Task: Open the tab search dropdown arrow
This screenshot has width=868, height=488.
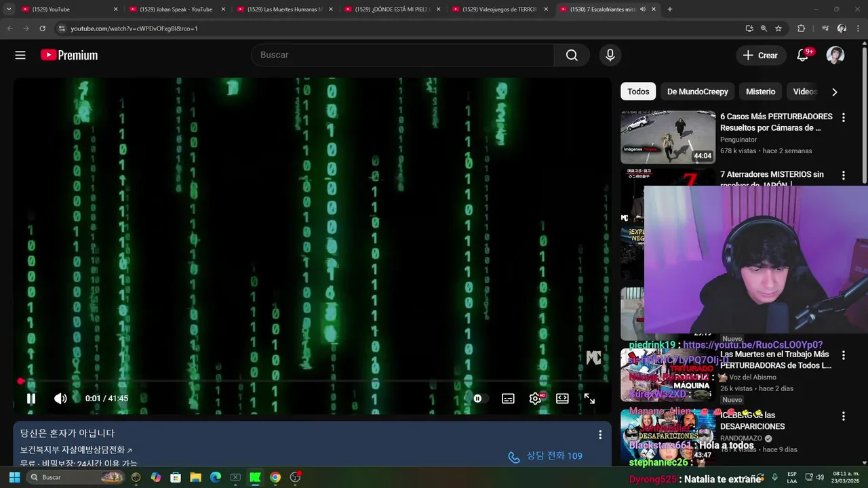Action: coord(8,9)
